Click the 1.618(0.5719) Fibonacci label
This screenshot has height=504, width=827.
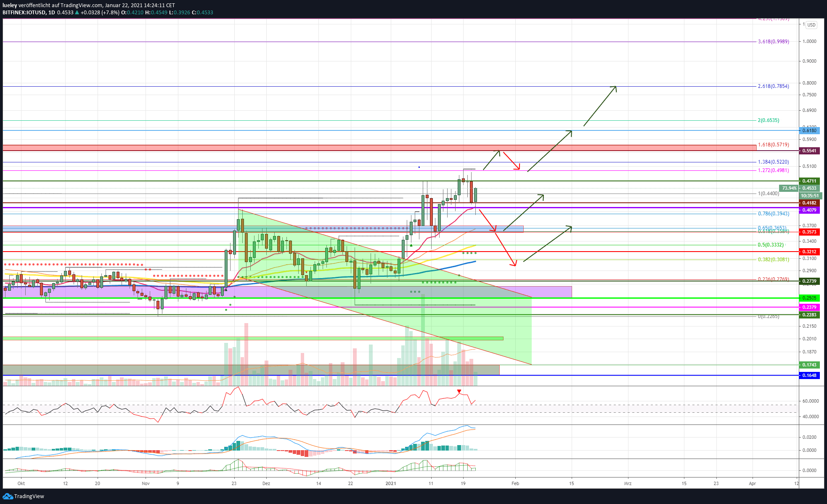click(x=773, y=145)
